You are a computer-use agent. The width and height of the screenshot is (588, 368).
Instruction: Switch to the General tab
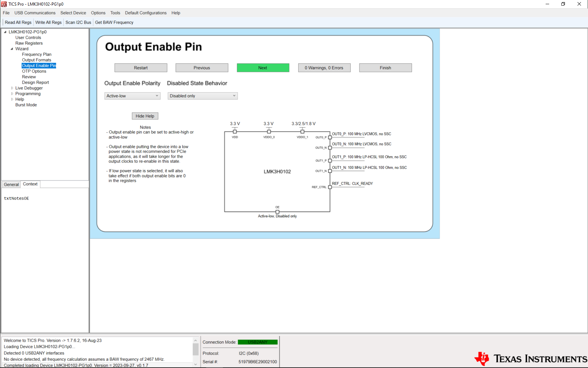(11, 184)
